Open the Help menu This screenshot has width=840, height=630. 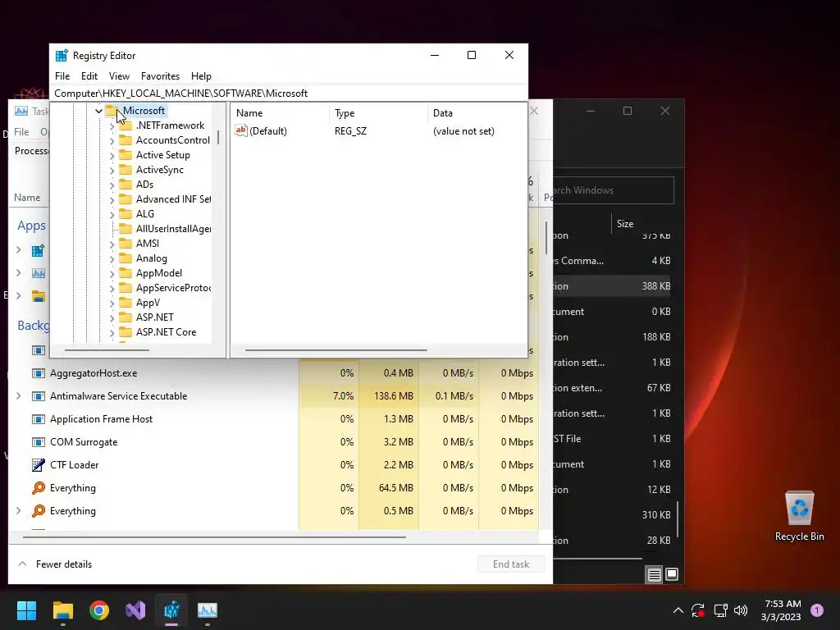(201, 76)
